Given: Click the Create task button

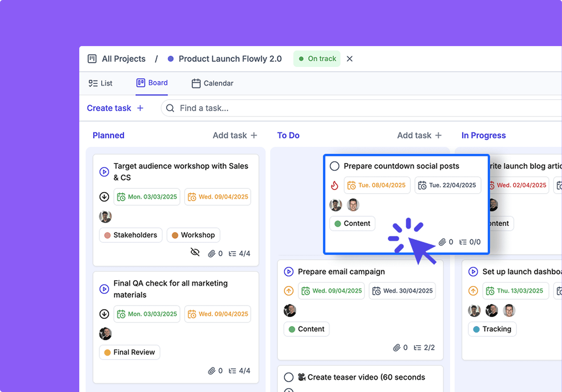Looking at the screenshot, I should click(x=115, y=108).
